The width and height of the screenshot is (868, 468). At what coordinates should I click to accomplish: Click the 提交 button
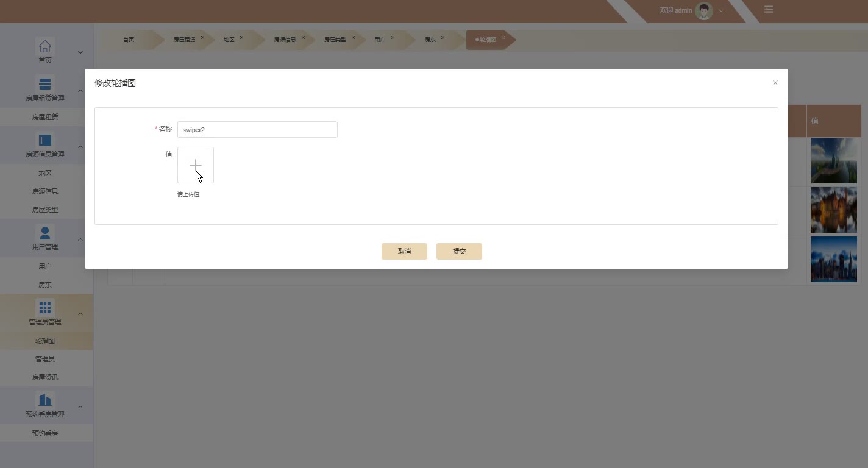(459, 251)
